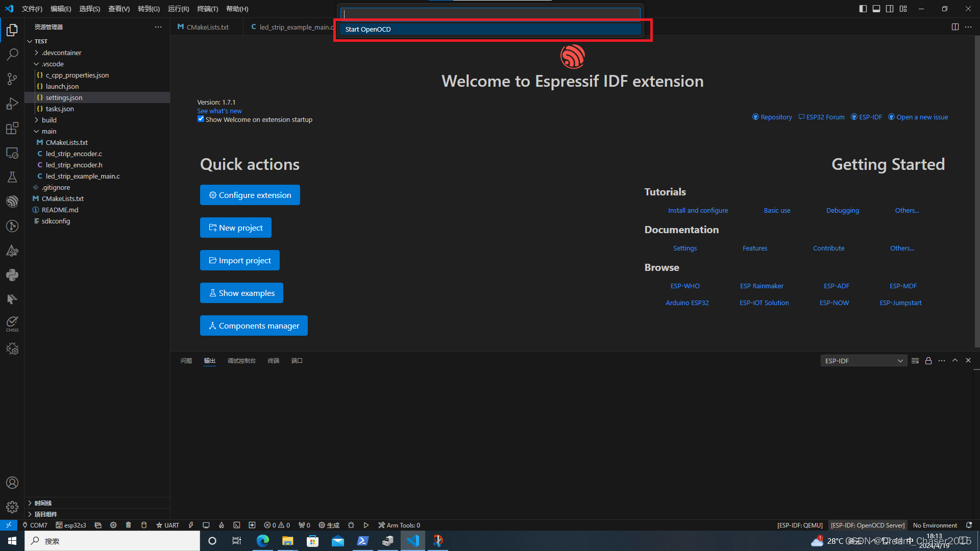Open the Run and Debug view
Image resolution: width=980 pixels, height=551 pixels.
(x=12, y=104)
